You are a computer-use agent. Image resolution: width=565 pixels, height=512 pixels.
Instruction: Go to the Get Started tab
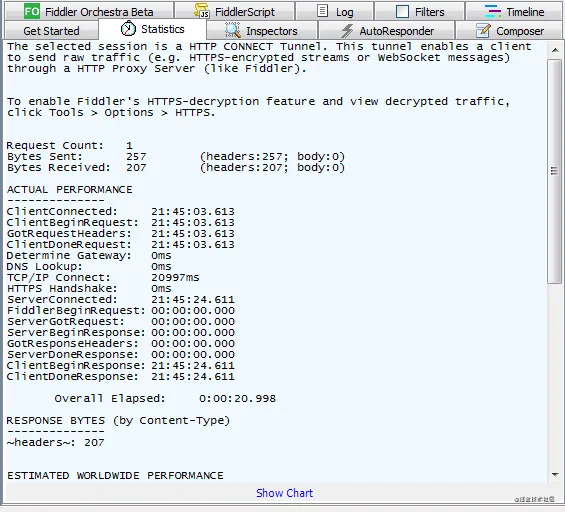51,31
